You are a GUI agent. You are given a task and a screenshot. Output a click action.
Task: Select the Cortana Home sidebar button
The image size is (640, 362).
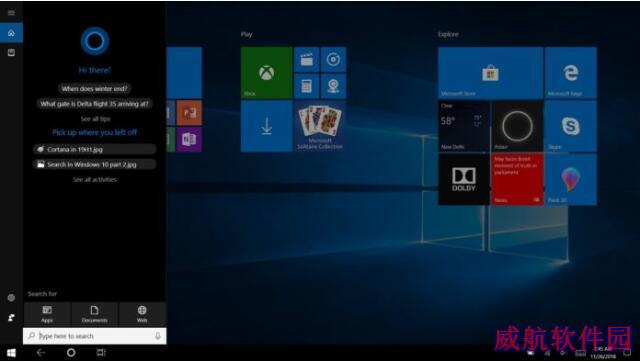point(11,33)
